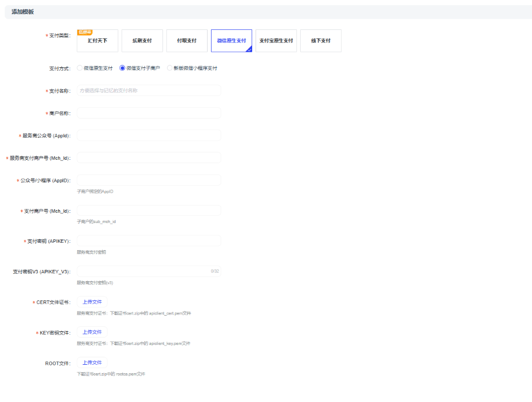Choose 线下支付 payment type
Image resolution: width=532 pixels, height=402 pixels.
(320, 41)
